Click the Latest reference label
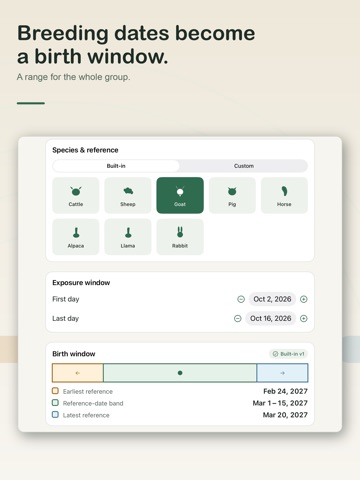Image resolution: width=360 pixels, height=480 pixels. (86, 415)
